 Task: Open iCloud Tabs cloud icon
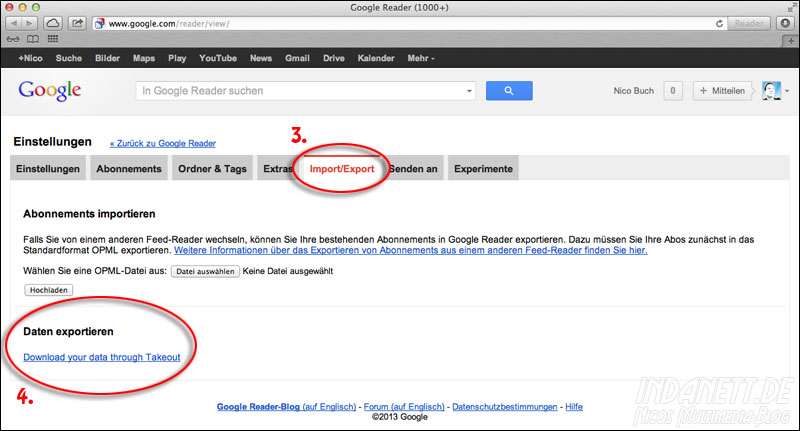(x=53, y=23)
